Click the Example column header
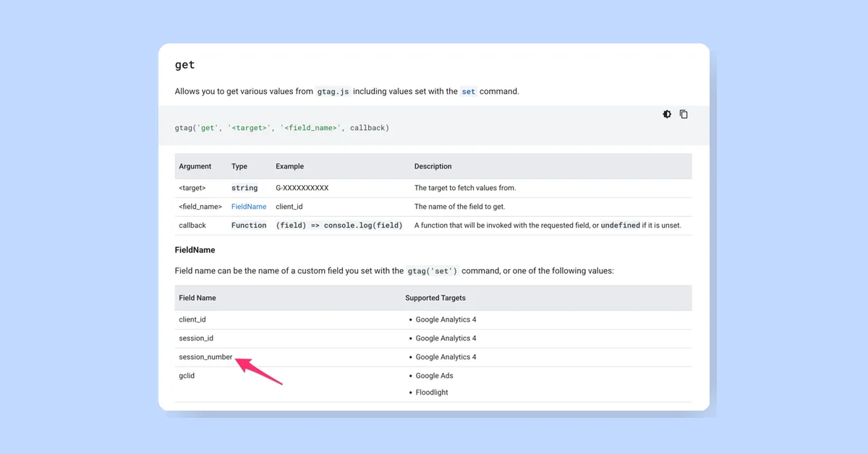868x454 pixels. pyautogui.click(x=289, y=166)
